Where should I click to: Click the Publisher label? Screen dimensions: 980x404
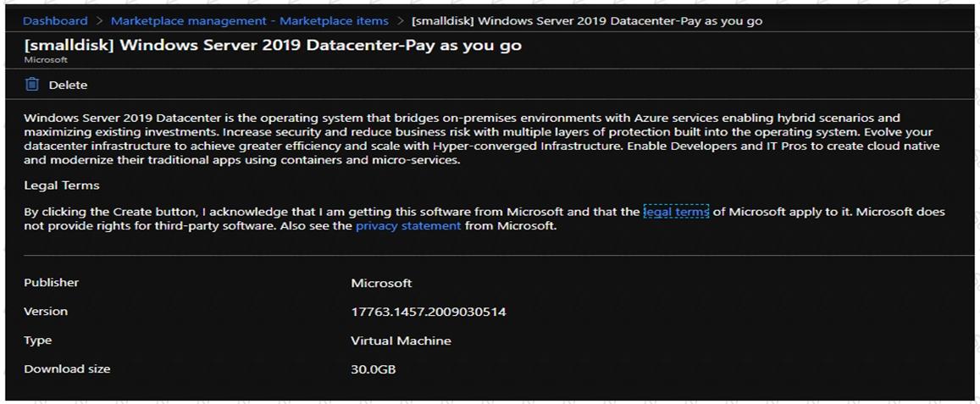pyautogui.click(x=52, y=283)
